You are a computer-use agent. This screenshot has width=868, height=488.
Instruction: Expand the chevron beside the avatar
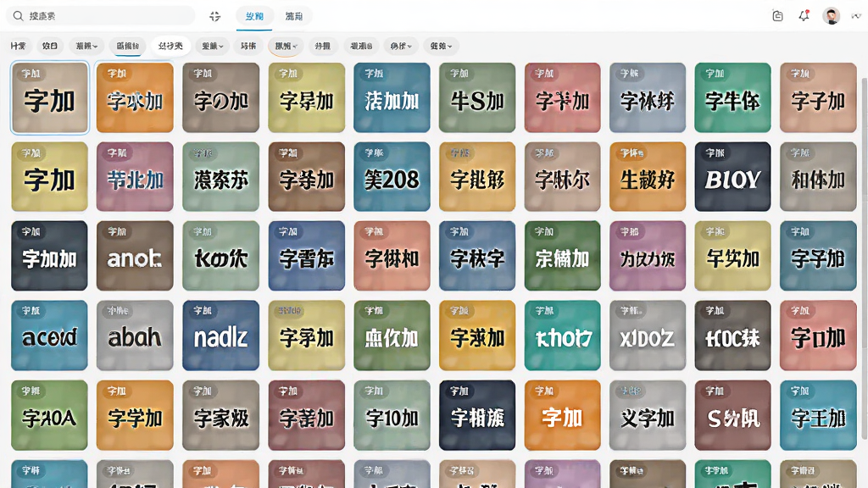coord(856,16)
